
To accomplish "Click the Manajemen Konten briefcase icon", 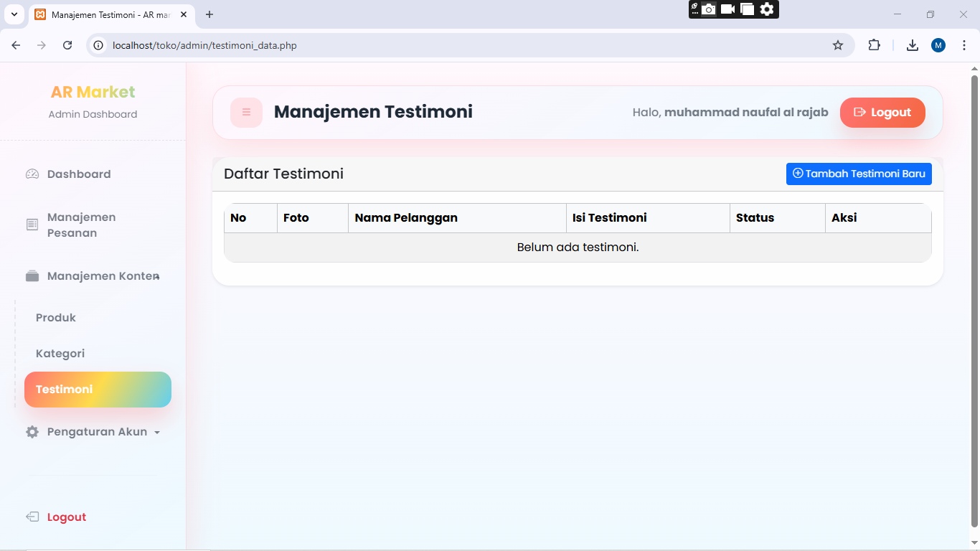I will click(x=32, y=276).
